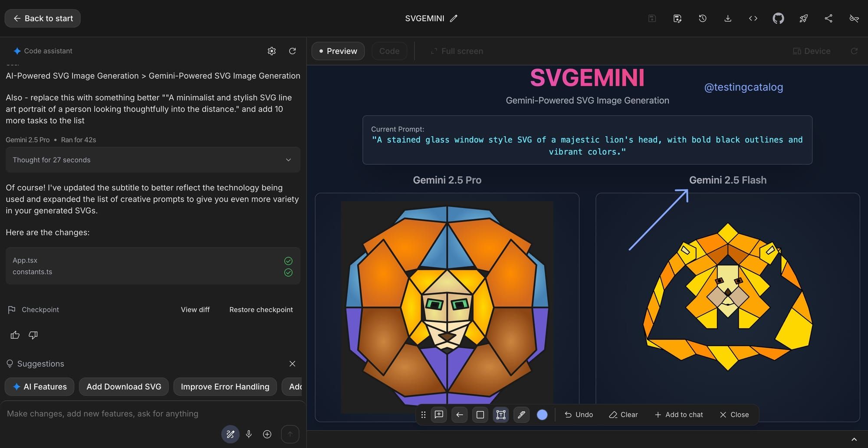Select the rectangle annotation tool

tap(480, 415)
